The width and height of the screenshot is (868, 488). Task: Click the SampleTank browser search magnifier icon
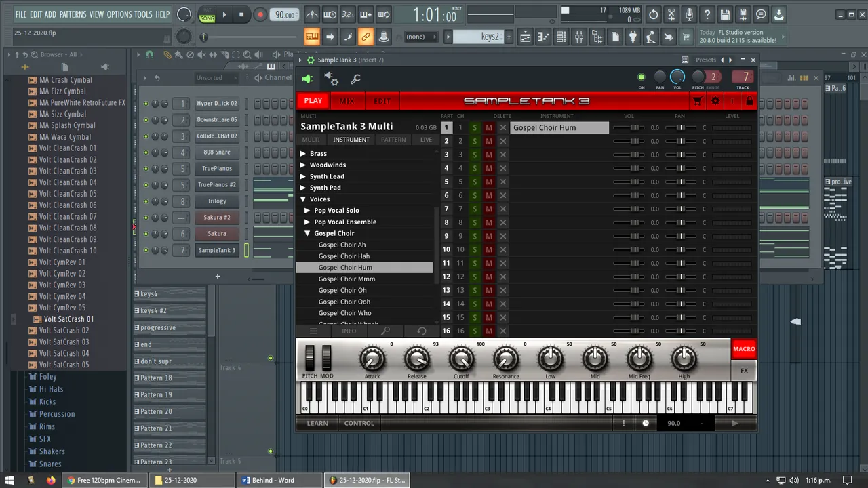[x=385, y=331]
